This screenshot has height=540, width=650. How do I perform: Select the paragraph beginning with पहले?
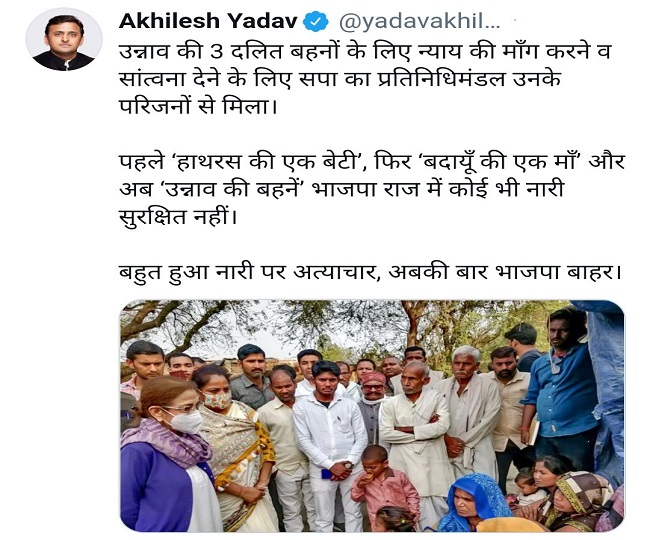click(x=372, y=189)
